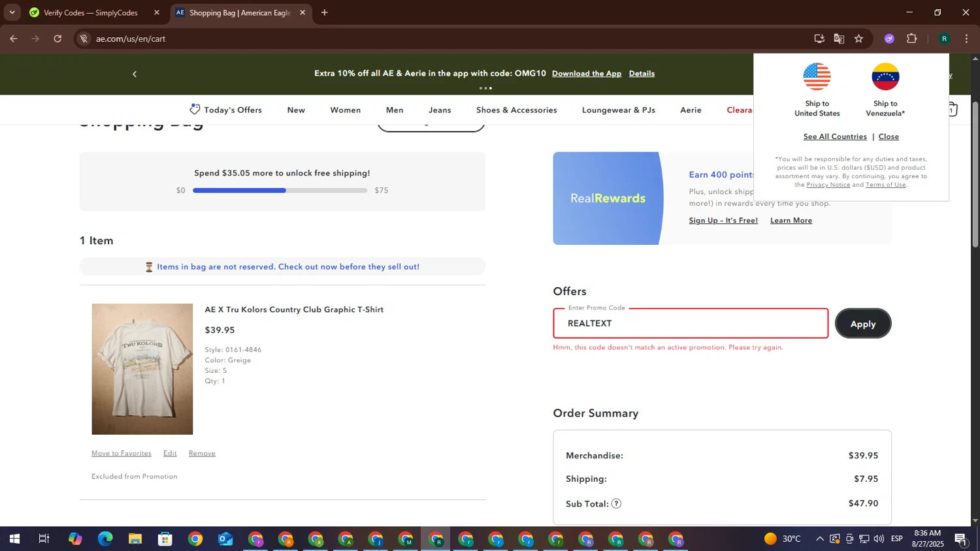Open the notification center icon
The image size is (980, 551).
pyautogui.click(x=961, y=539)
